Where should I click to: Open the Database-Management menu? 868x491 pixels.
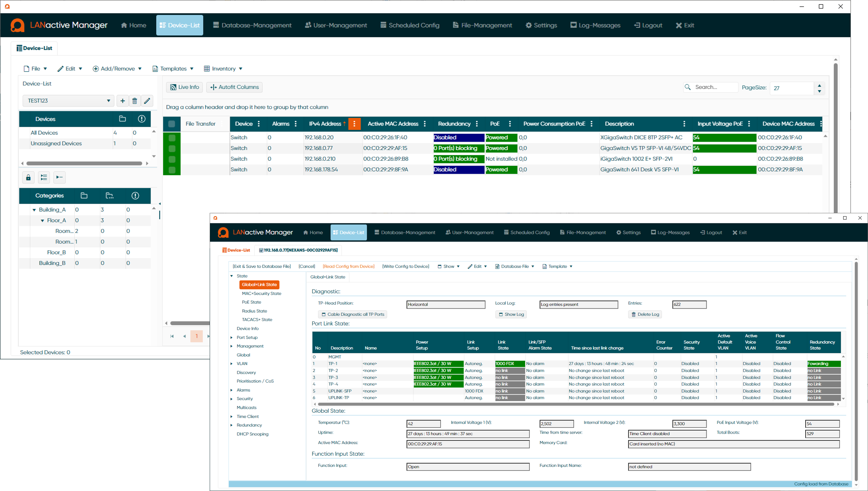(x=252, y=25)
